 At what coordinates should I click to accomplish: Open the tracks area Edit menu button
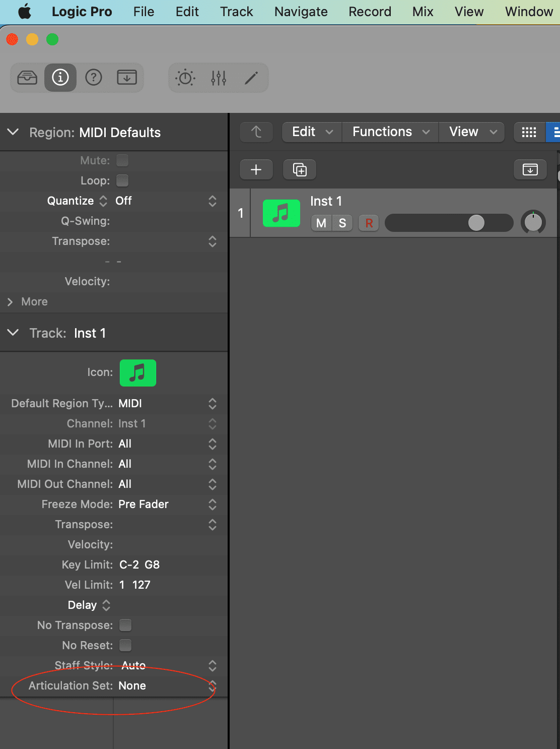tap(312, 132)
